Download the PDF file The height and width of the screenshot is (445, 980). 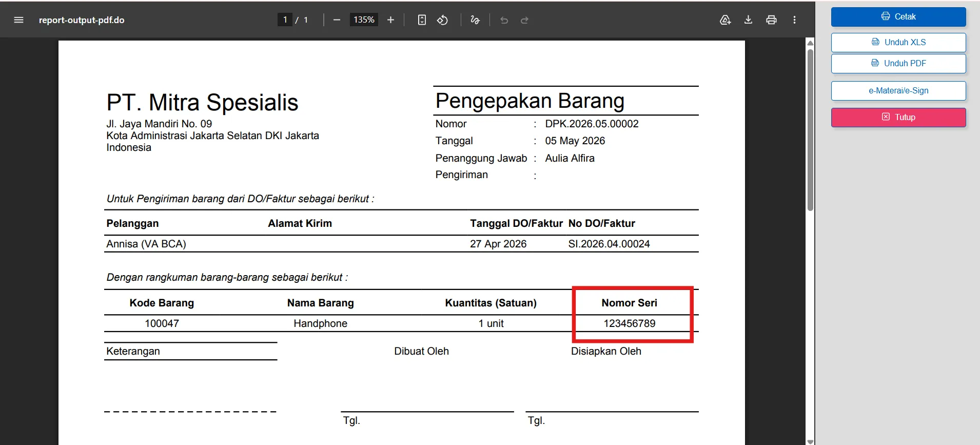tap(748, 20)
